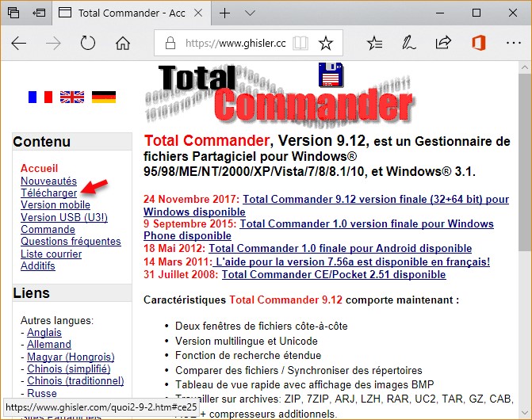532x420 pixels.
Task: Open Total Commander 9.12 version finale link
Action: click(x=376, y=199)
